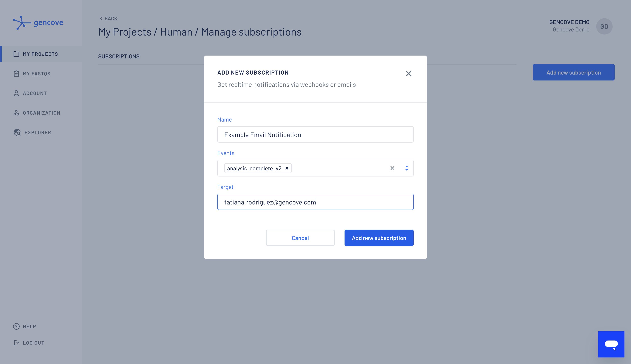Click the Explorer search-globe icon
This screenshot has width=631, height=364.
[17, 133]
